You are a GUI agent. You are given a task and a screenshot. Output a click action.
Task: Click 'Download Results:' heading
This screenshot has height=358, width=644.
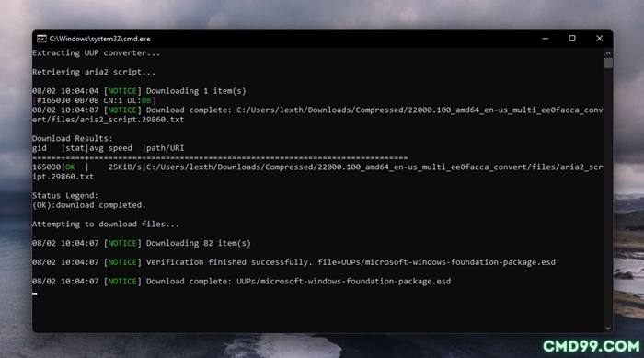click(73, 139)
